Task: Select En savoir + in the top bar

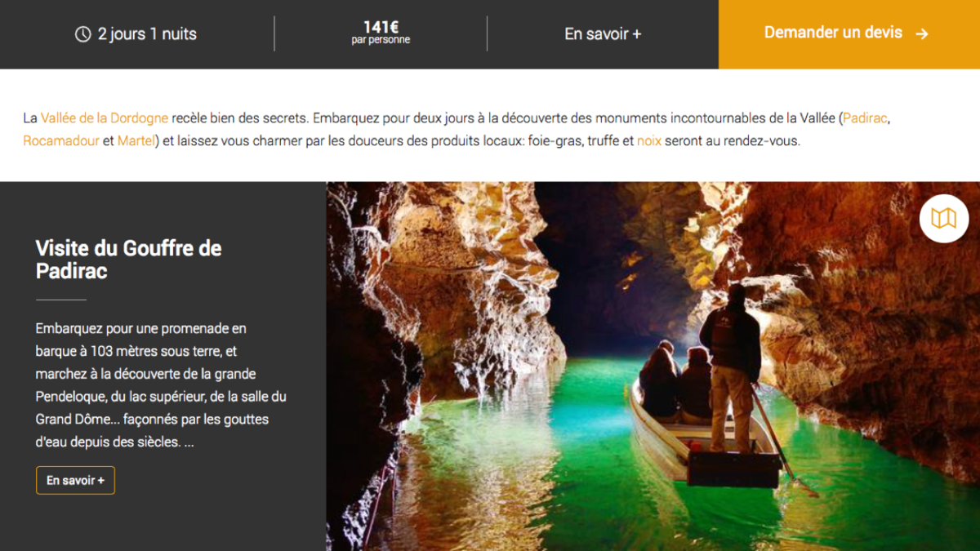Action: click(x=603, y=34)
